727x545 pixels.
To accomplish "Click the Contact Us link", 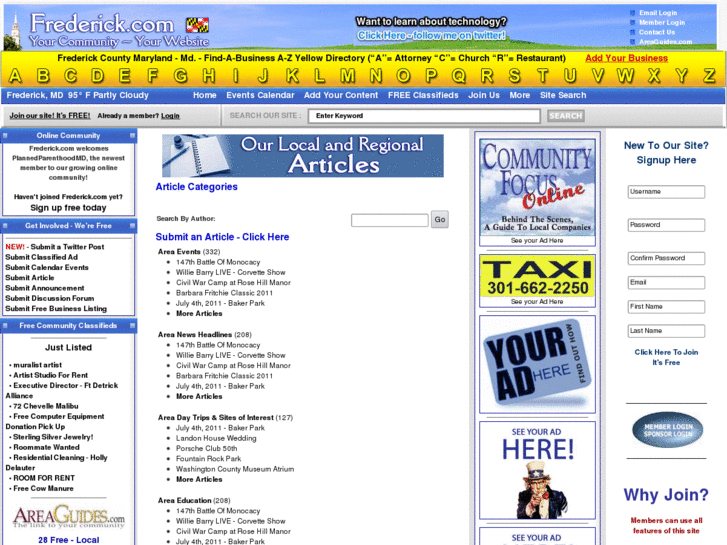I will 657,32.
